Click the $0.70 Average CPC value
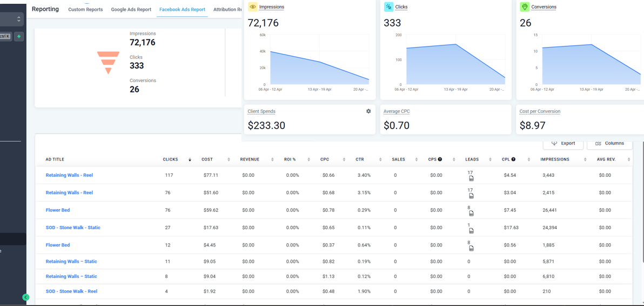Viewport: 644px width, 306px height. point(397,125)
